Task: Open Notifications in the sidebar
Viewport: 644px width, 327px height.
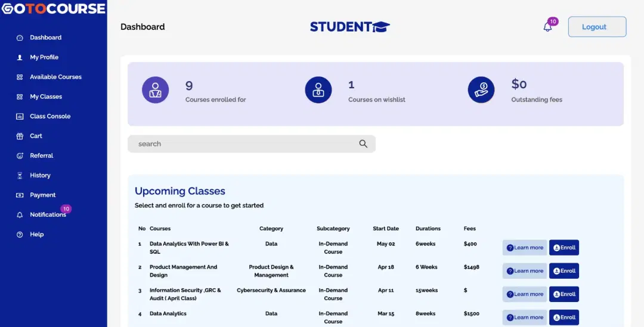Action: pos(48,214)
